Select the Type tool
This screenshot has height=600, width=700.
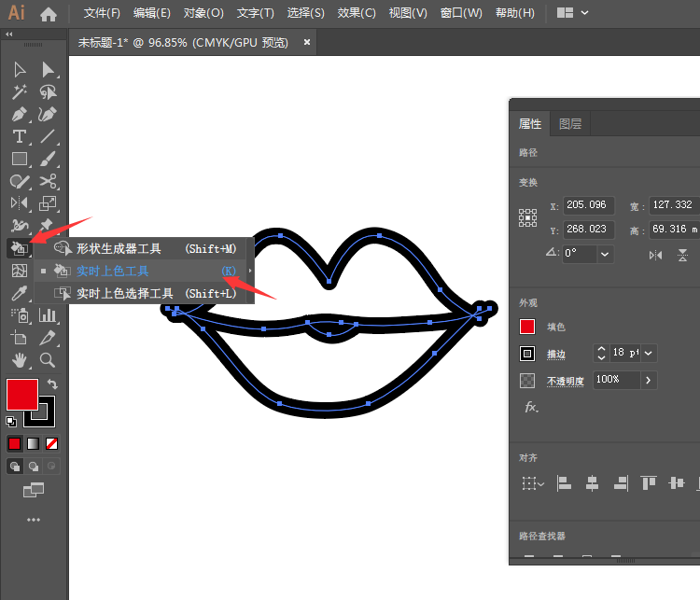coord(20,136)
